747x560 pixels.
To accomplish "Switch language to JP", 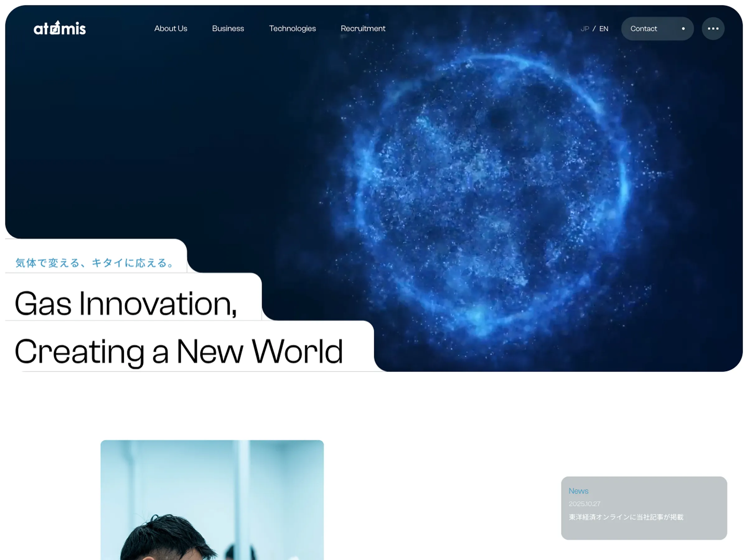I will (585, 29).
